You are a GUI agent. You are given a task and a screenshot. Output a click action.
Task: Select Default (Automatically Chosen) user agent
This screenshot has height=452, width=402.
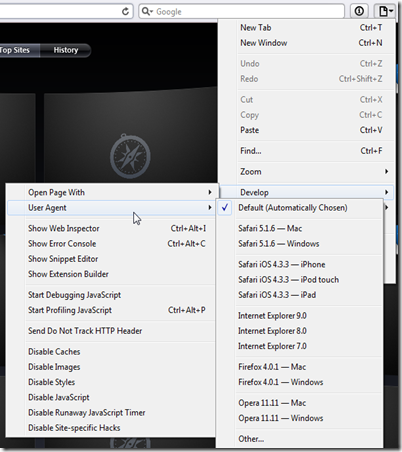300,208
